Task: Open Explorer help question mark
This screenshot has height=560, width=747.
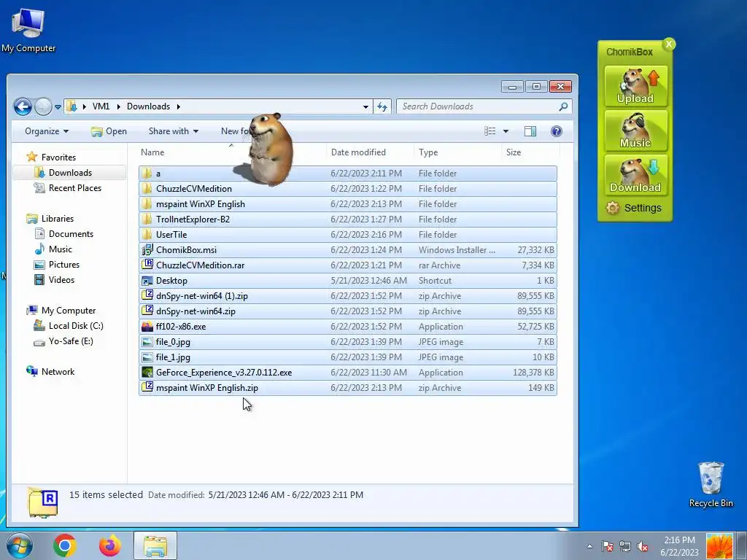Action: [x=556, y=131]
